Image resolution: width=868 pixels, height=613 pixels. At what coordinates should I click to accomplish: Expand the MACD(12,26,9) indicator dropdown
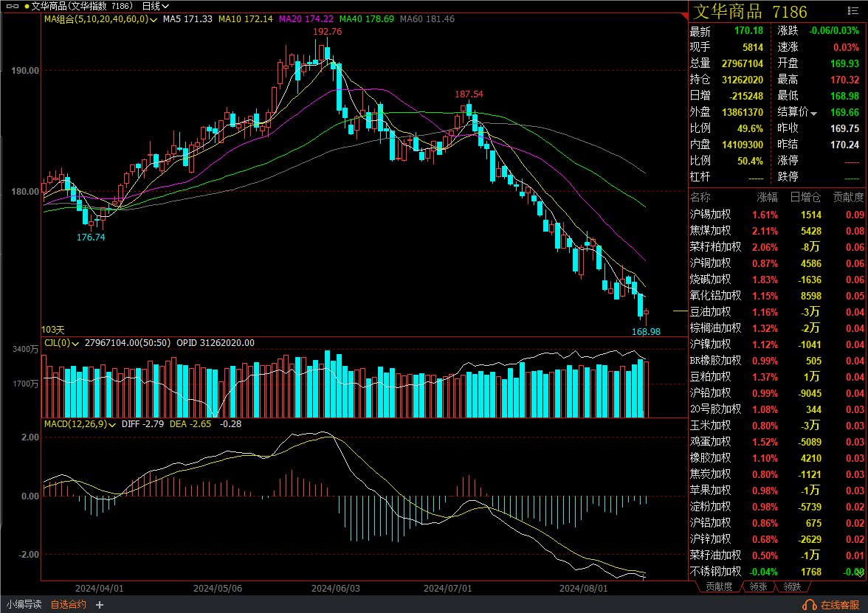point(113,425)
